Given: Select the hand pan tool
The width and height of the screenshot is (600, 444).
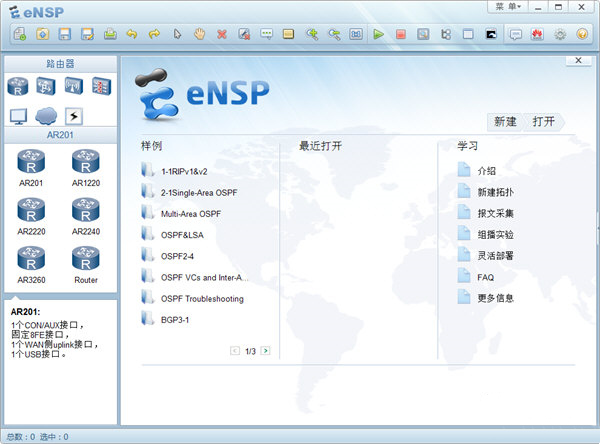Looking at the screenshot, I should 199,34.
